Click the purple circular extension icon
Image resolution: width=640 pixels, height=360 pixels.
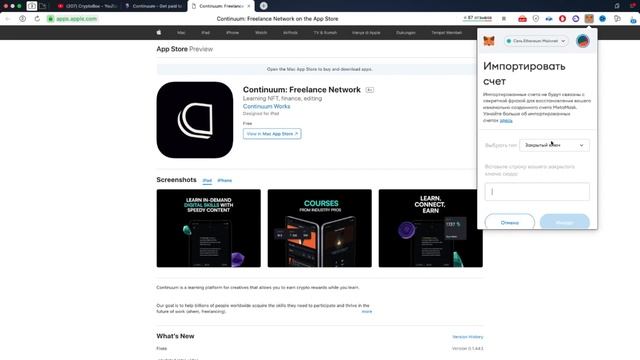coord(576,18)
